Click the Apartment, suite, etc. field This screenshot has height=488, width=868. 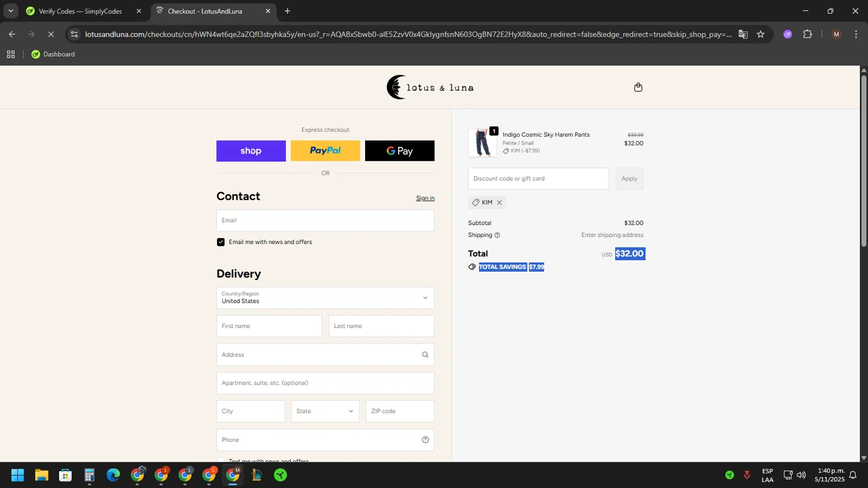[325, 383]
